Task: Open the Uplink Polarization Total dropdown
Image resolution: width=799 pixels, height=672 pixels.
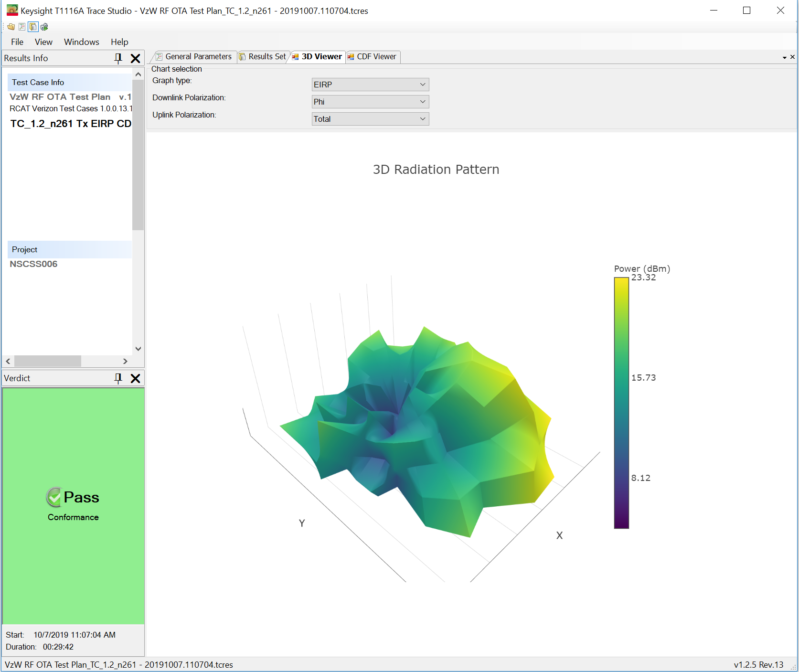Action: 370,119
